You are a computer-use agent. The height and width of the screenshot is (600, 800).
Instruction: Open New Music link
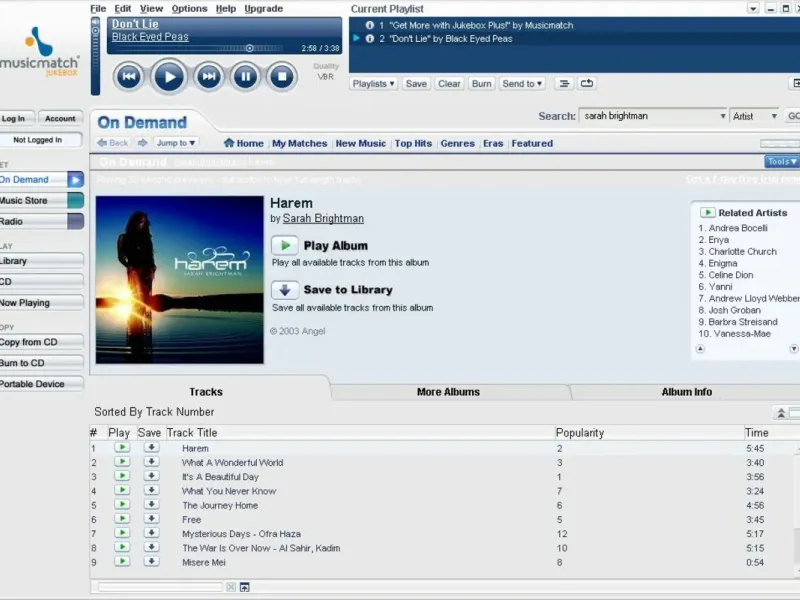point(361,143)
